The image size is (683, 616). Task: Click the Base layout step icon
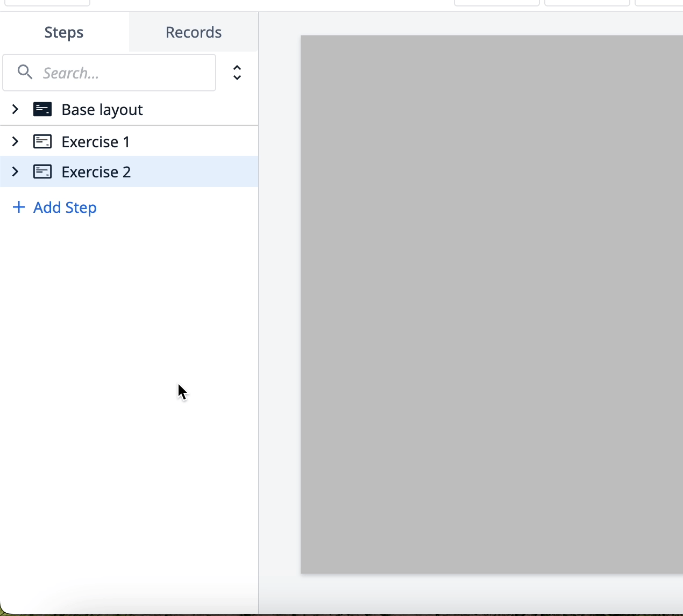[x=42, y=110]
